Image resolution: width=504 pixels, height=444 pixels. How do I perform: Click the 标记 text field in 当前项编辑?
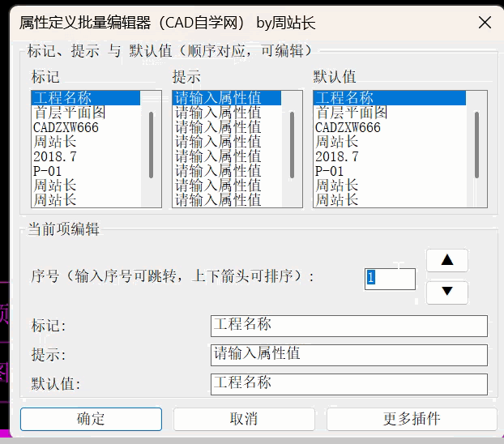(x=348, y=326)
